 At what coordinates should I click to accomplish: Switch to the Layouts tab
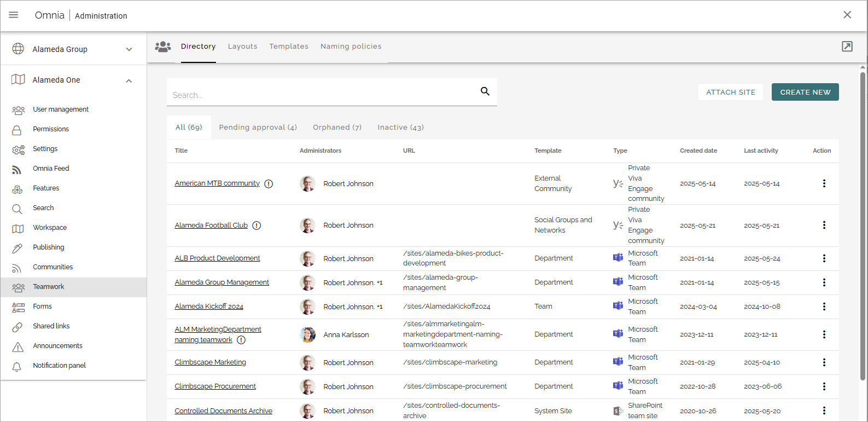tap(243, 47)
